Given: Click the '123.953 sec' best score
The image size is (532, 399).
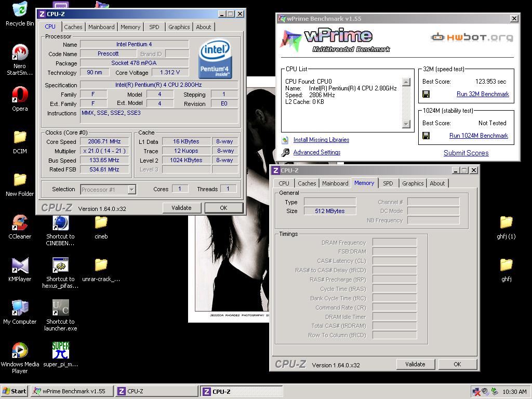Looking at the screenshot, I should coord(490,82).
